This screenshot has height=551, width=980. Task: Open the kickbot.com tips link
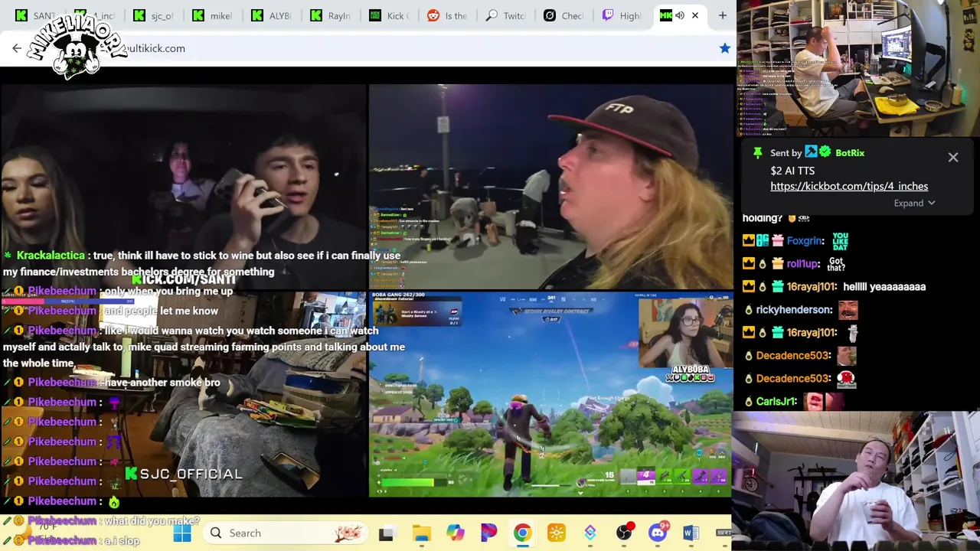[x=849, y=186]
